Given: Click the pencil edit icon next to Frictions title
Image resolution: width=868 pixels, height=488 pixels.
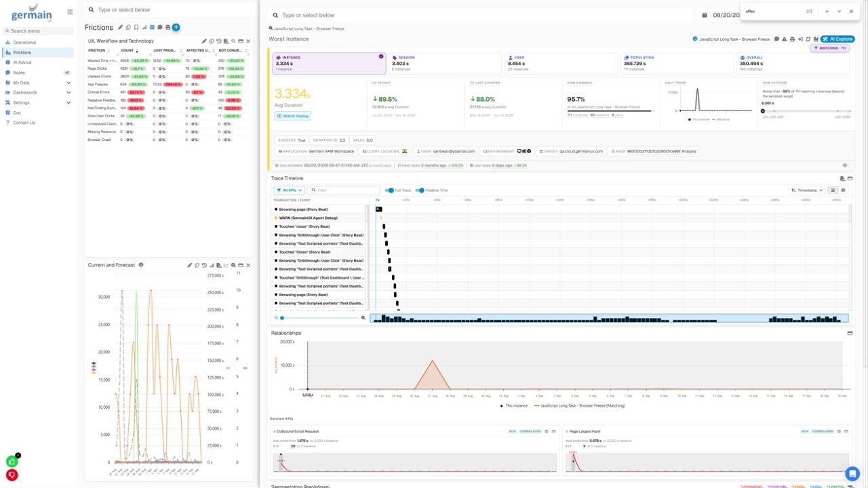Looking at the screenshot, I should 121,27.
